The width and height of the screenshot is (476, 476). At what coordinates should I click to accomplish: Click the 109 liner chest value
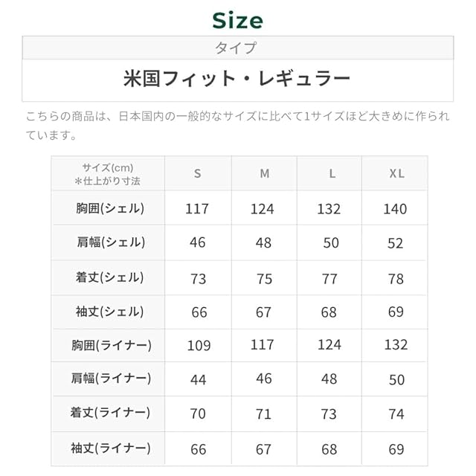pyautogui.click(x=198, y=346)
